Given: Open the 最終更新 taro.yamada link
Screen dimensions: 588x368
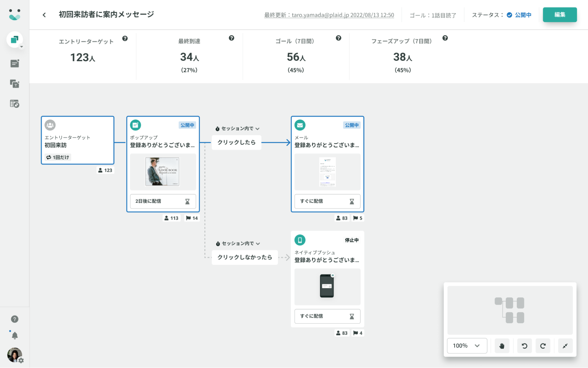Looking at the screenshot, I should point(329,15).
